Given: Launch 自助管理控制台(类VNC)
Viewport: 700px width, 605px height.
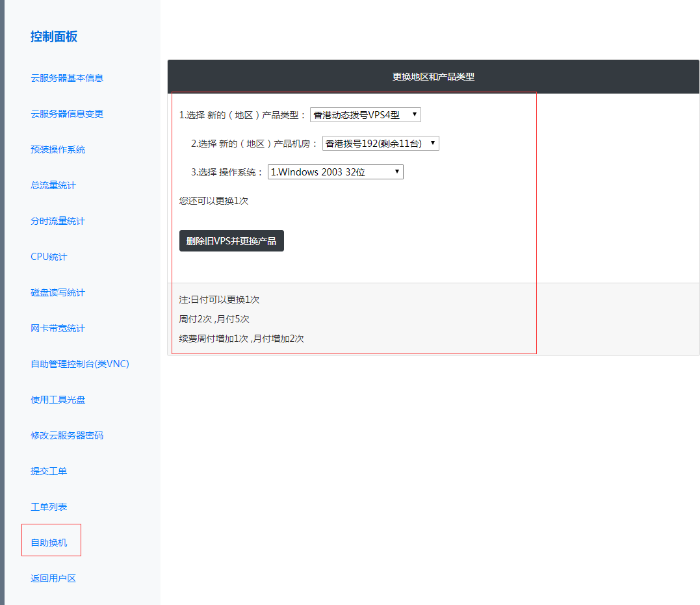Looking at the screenshot, I should click(80, 364).
